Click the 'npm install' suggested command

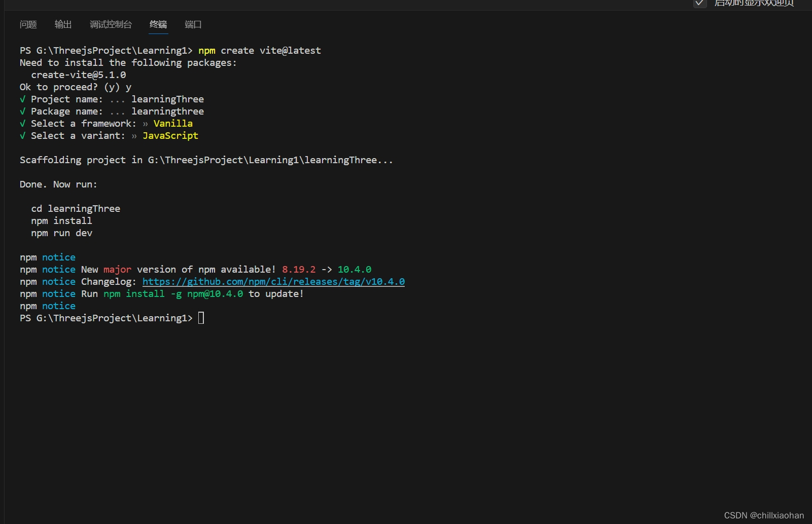pyautogui.click(x=61, y=221)
